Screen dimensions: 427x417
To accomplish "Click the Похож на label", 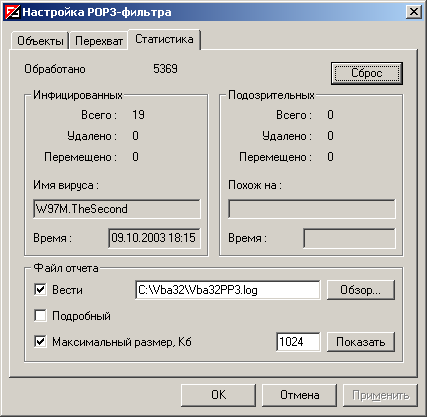I will [x=255, y=185].
